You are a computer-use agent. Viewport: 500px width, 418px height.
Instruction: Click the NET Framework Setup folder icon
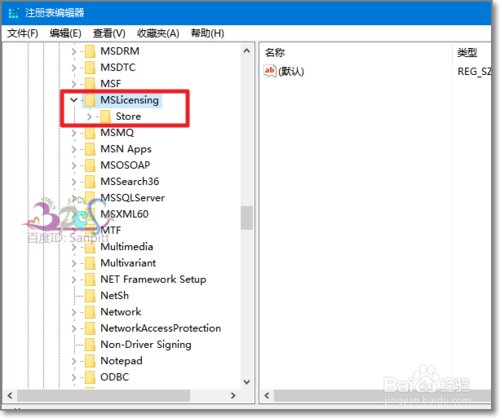coord(90,279)
